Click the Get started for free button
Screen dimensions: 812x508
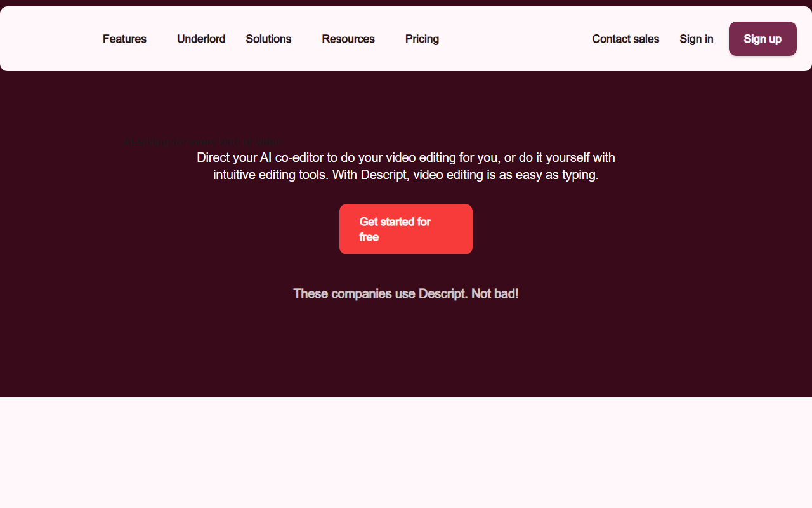click(x=406, y=229)
